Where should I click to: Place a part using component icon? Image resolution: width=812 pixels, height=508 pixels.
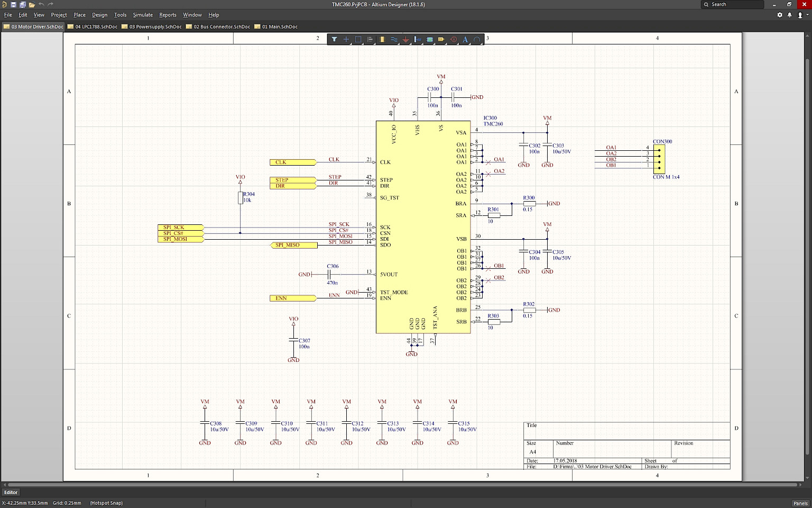coord(382,39)
